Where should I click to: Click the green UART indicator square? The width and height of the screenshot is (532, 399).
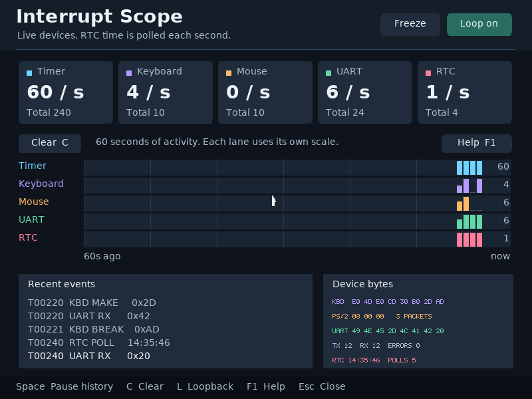coord(329,73)
